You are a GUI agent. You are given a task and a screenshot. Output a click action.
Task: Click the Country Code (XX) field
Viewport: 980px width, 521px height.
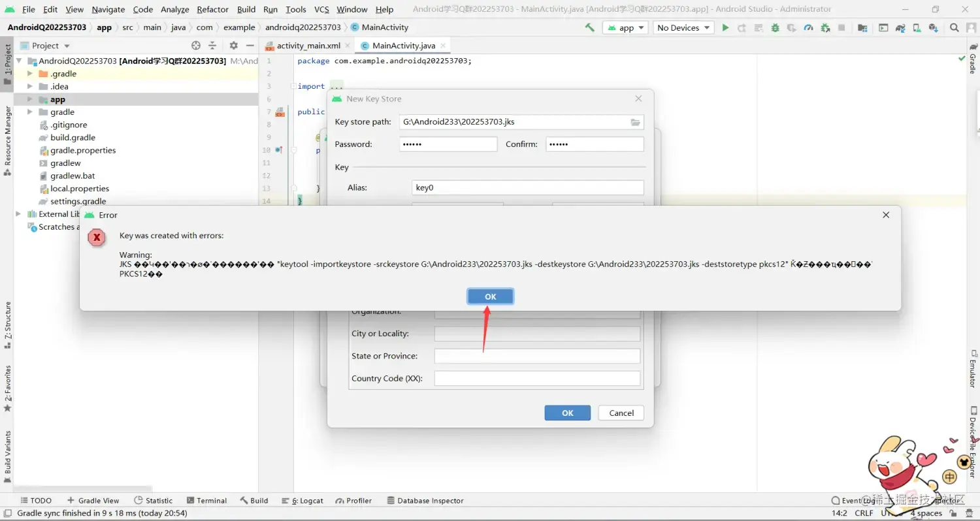pyautogui.click(x=537, y=379)
